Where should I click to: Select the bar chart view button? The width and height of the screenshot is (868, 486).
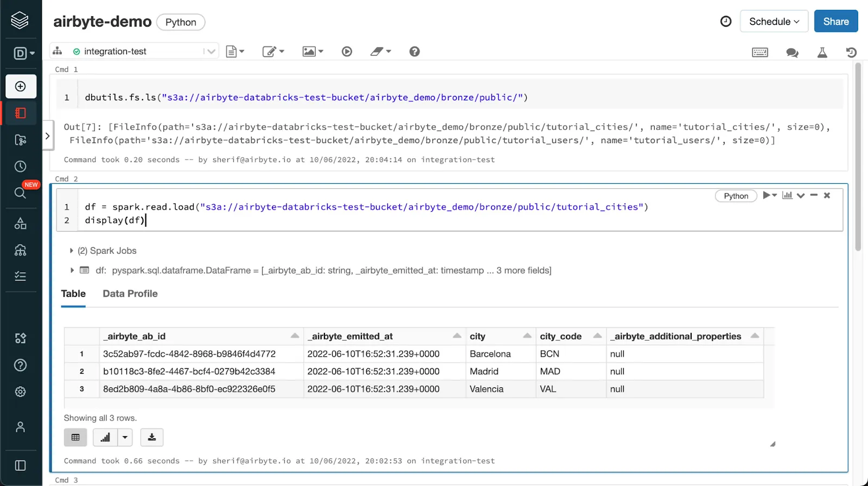pos(105,437)
